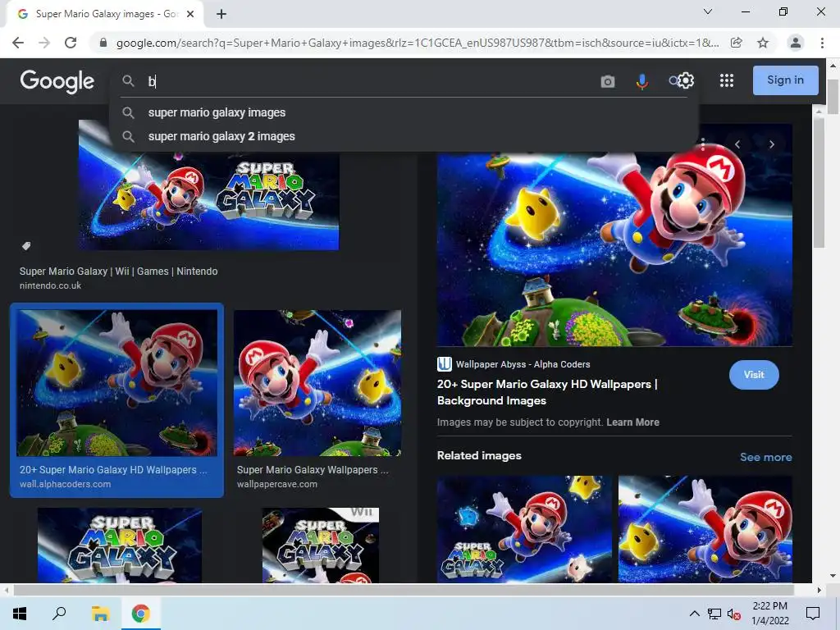Click Chrome icon in the taskbar
Screen dimensions: 840x630
pos(141,614)
